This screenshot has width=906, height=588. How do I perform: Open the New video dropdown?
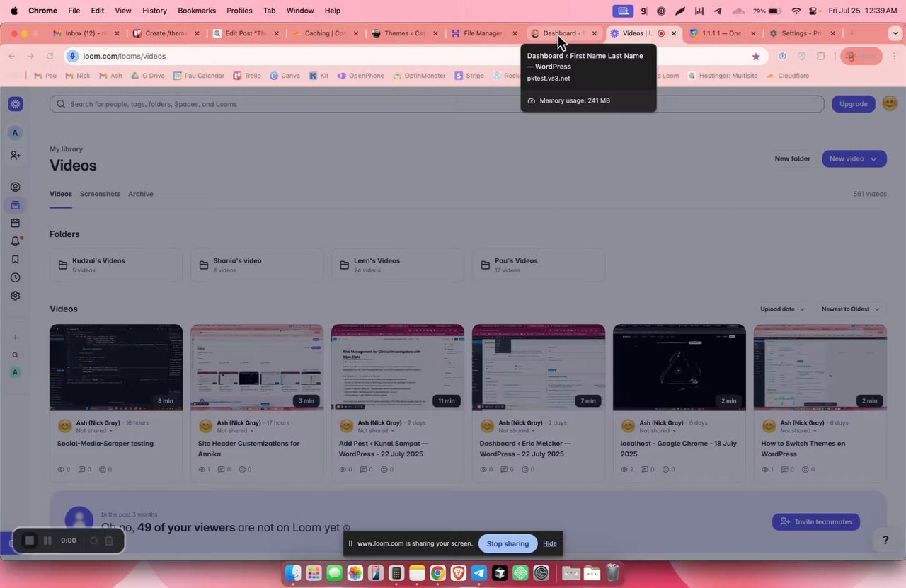854,158
